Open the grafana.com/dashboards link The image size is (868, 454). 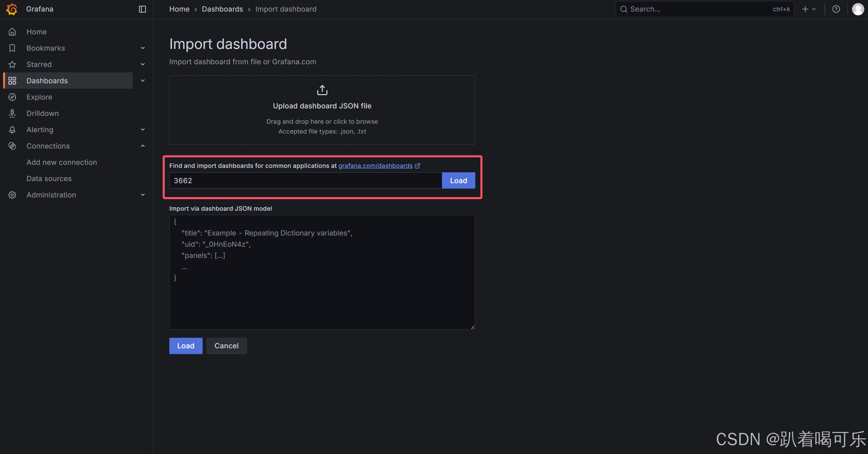click(x=375, y=165)
